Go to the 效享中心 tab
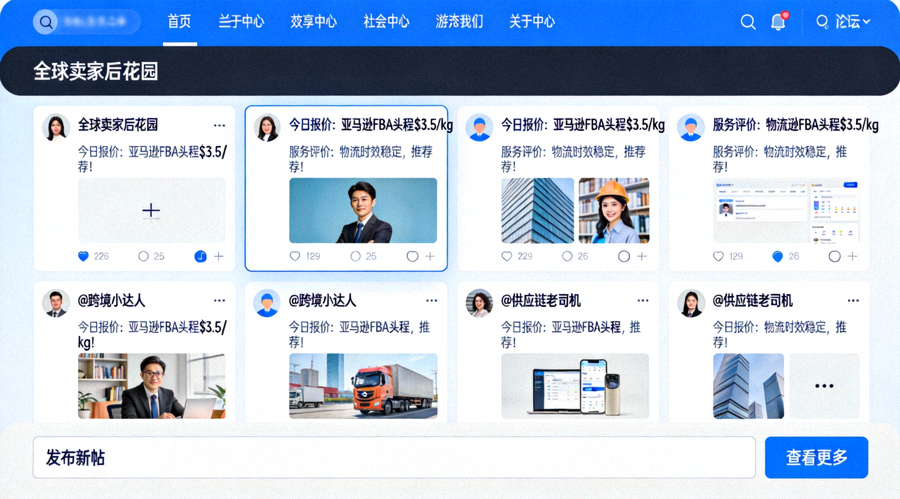The image size is (900, 499). pos(313,22)
